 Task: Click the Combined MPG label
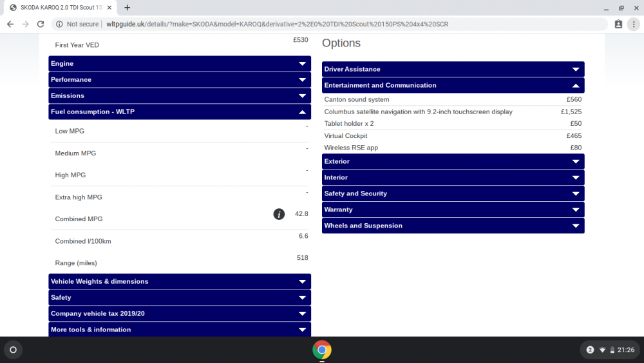pos(79,219)
